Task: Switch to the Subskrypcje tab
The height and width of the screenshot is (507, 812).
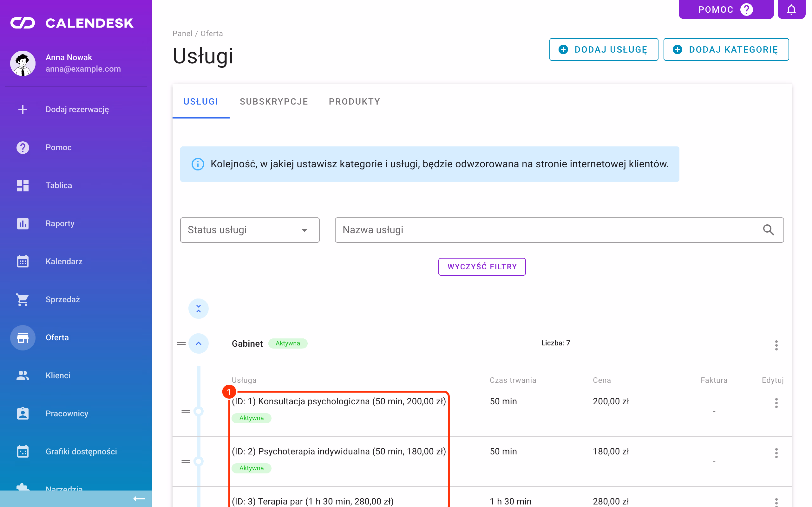Action: pos(274,102)
